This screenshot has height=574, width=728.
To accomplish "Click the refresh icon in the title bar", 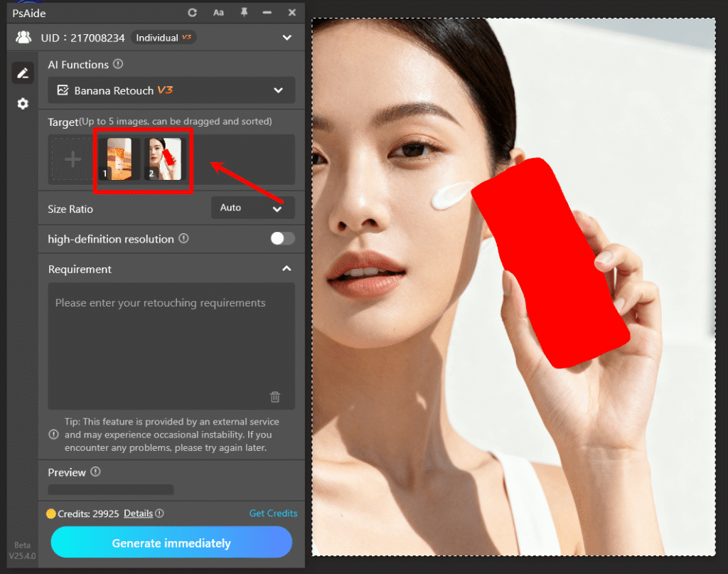I will pos(192,12).
